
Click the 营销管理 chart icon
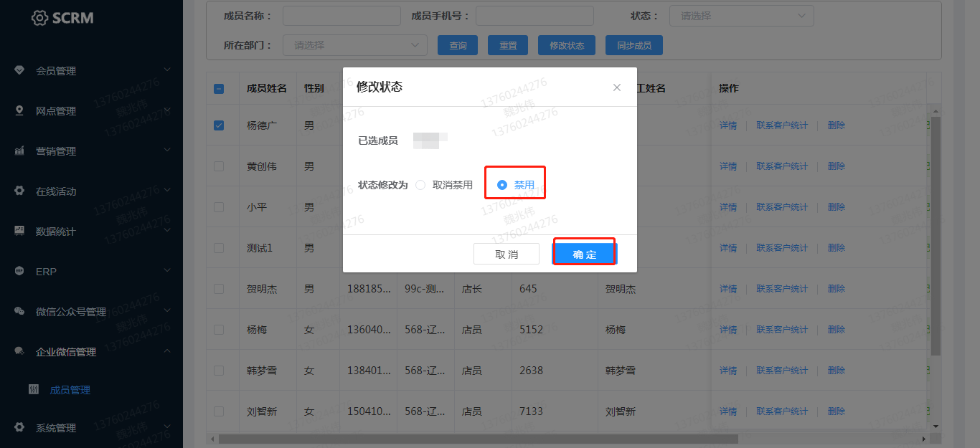[19, 151]
